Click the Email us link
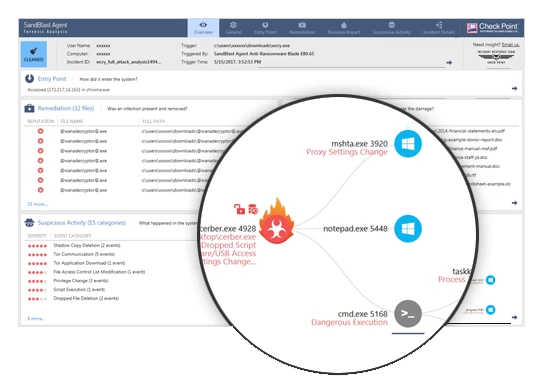 pyautogui.click(x=510, y=44)
